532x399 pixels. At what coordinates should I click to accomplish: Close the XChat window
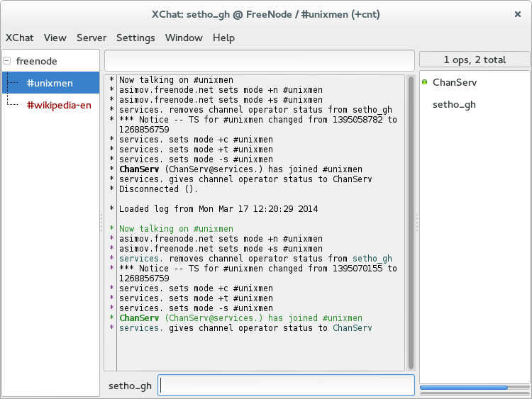517,14
